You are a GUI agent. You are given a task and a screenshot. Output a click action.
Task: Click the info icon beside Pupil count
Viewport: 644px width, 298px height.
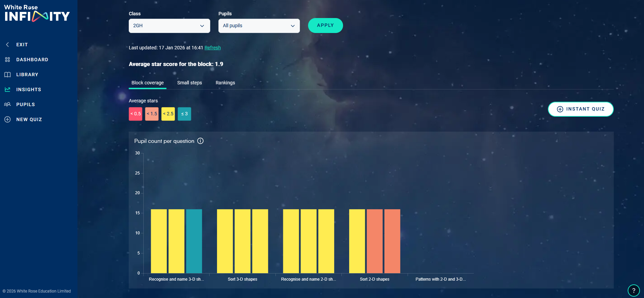click(200, 141)
